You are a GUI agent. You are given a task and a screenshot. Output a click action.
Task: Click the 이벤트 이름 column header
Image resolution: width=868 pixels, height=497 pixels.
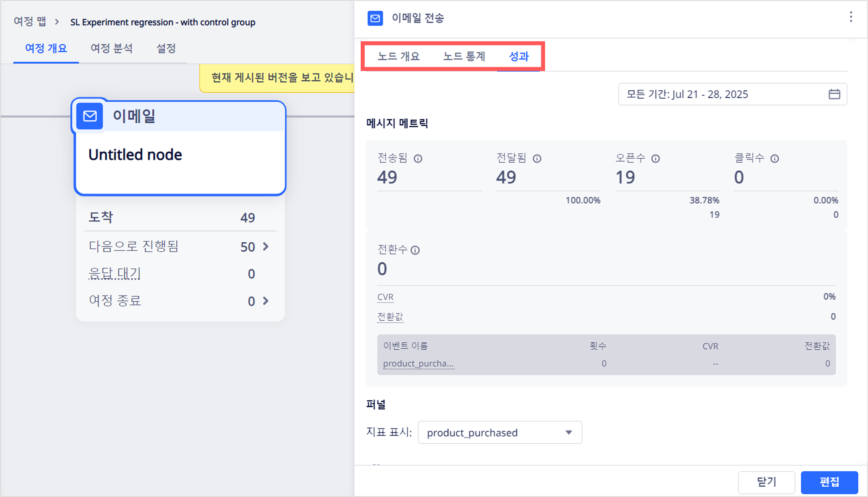405,346
